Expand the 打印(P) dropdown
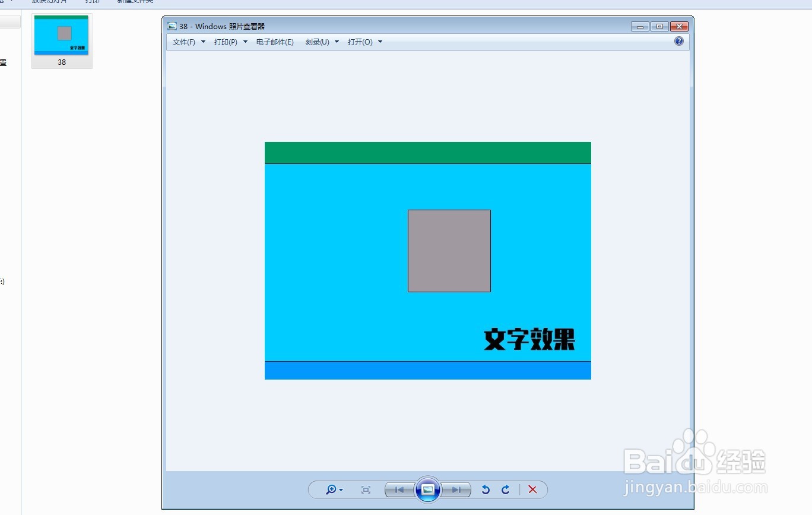 click(x=226, y=42)
